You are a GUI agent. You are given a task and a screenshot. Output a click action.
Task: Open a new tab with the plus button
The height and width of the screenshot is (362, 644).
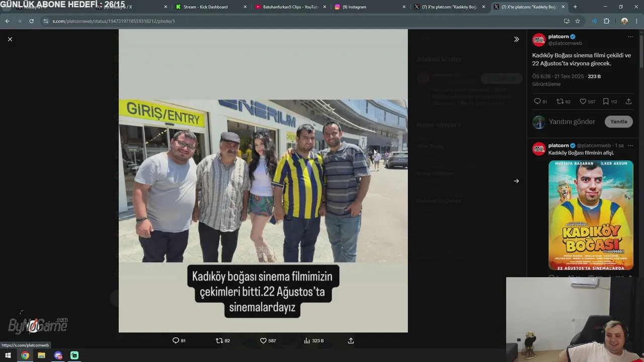575,7
